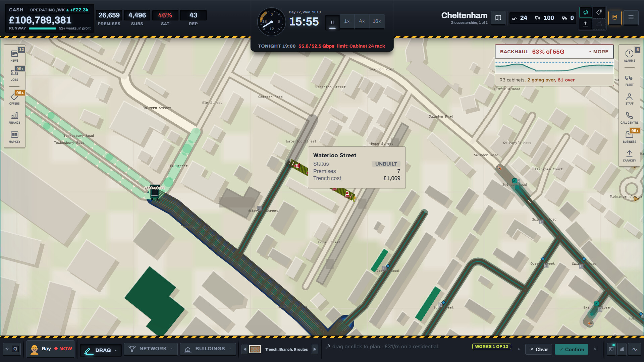Open the Fleet truck icon
Image resolution: width=644 pixels, height=362 pixels.
click(x=629, y=80)
